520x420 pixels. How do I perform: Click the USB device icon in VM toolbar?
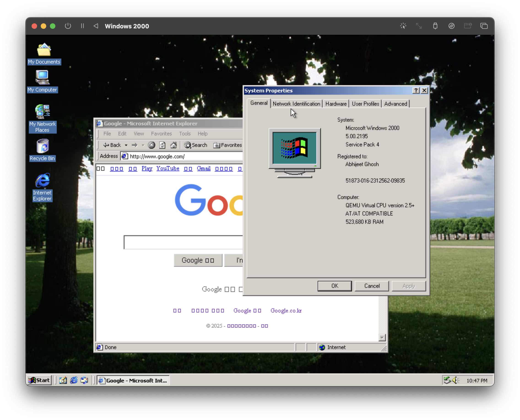435,26
